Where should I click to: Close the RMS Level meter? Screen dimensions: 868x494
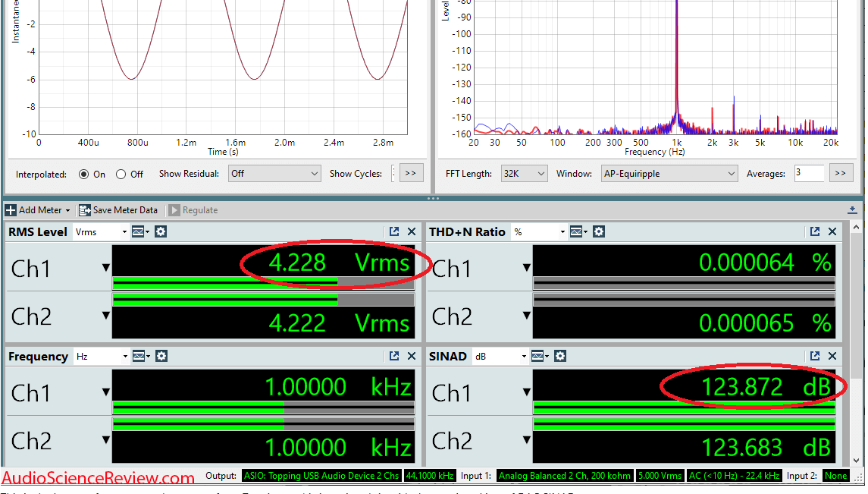[412, 231]
